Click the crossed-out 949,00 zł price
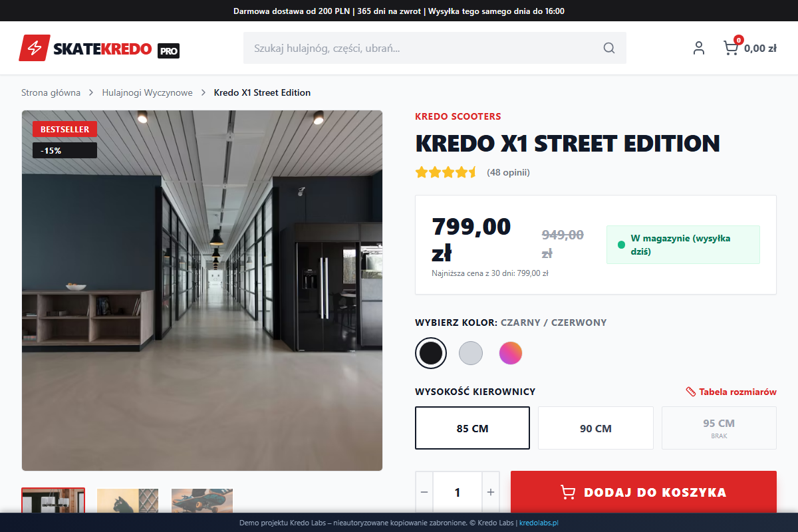 (x=563, y=244)
